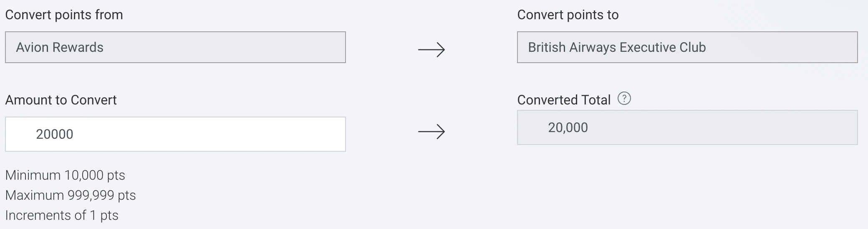Click the "Increments of 1 pts" note
This screenshot has width=868, height=229.
click(x=62, y=215)
